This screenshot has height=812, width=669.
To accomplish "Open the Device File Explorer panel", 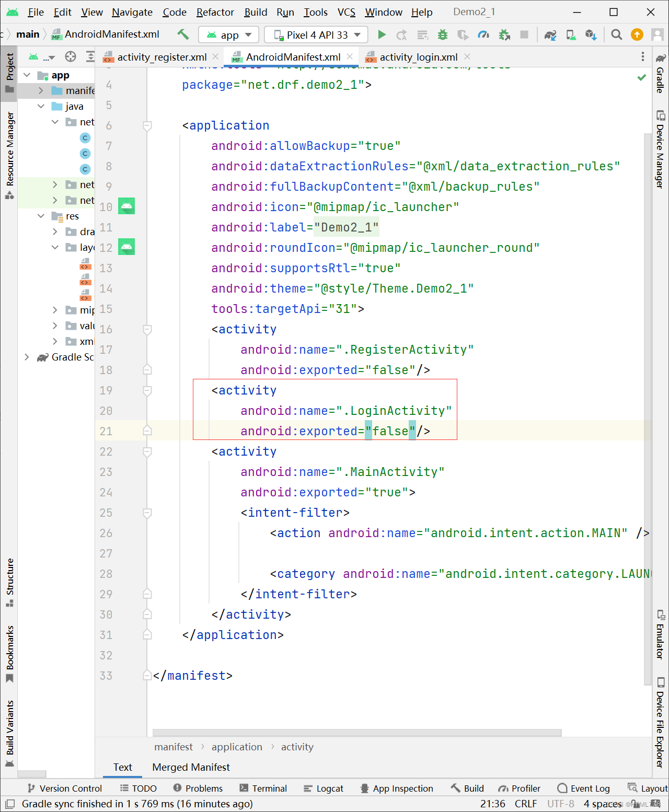I will 661,722.
